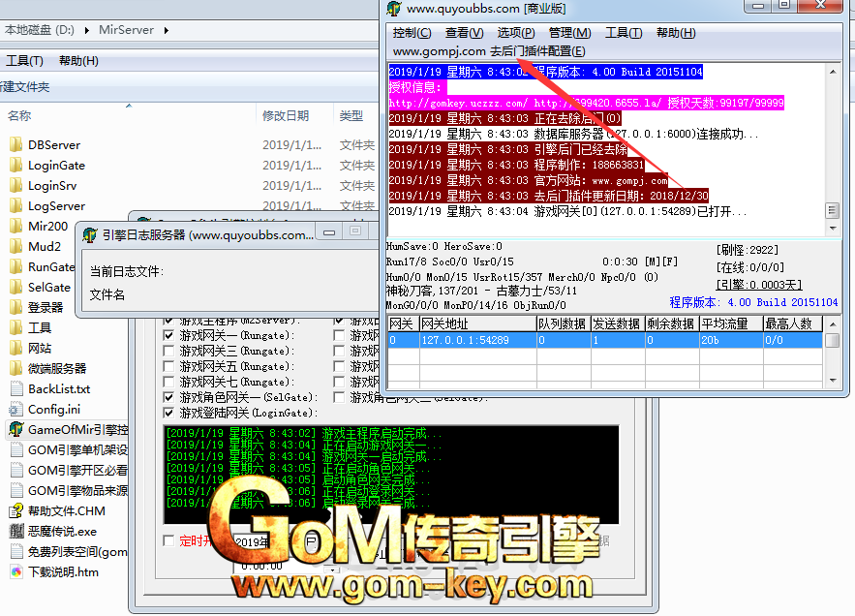The image size is (855, 616).
Task: Select gateway row 127.0.0.1:54289
Action: coord(605,340)
